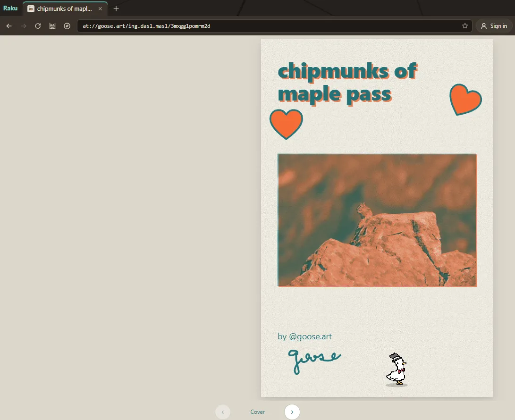Click the previous page left chevron
The image size is (515, 420).
(x=223, y=412)
